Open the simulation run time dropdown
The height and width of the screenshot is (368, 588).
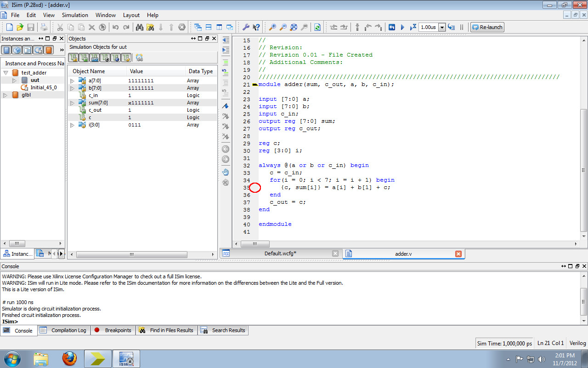click(442, 27)
